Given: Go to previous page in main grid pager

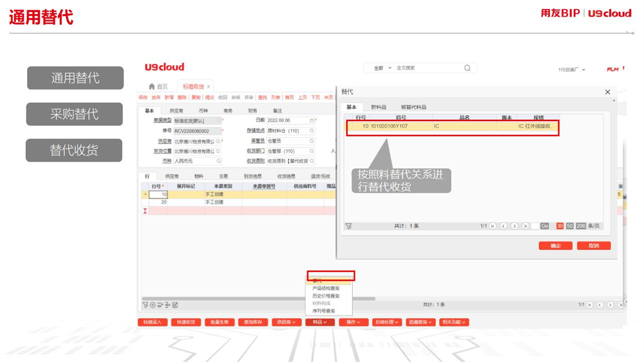Looking at the screenshot, I should pos(600,305).
